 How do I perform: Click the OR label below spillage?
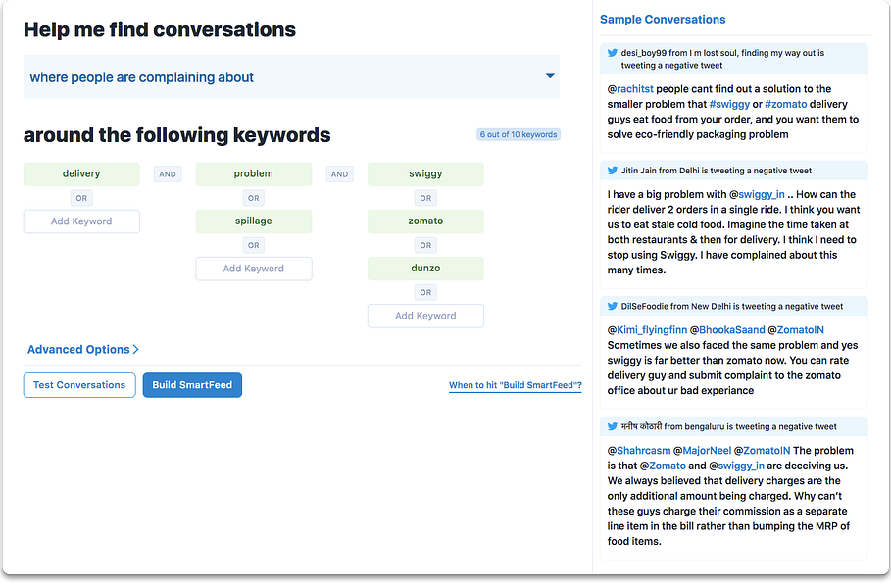(x=254, y=245)
